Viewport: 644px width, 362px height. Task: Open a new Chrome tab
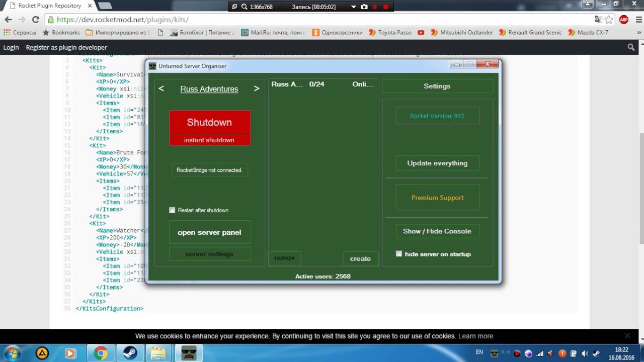tap(105, 6)
